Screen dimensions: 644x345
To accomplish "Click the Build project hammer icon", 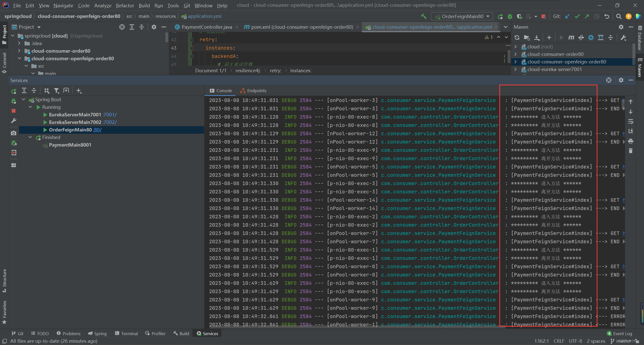I will [x=424, y=16].
